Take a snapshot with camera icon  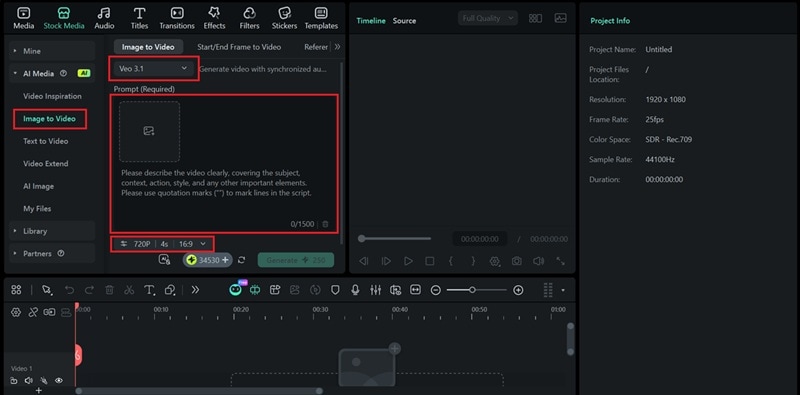pos(517,261)
